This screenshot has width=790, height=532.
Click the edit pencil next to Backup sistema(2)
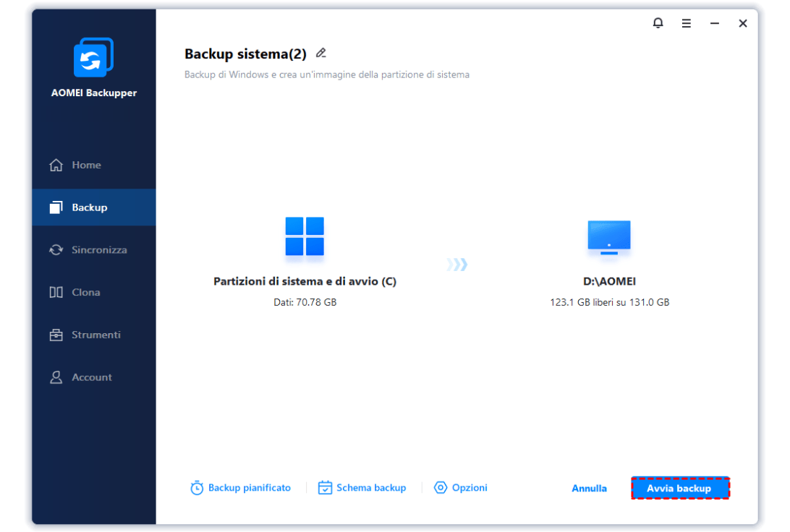(x=321, y=53)
